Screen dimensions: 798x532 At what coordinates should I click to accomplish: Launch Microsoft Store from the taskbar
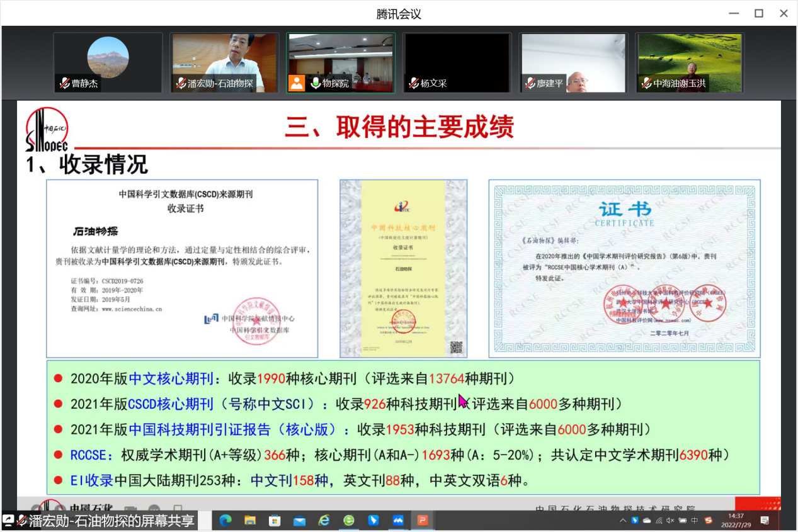[x=275, y=521]
